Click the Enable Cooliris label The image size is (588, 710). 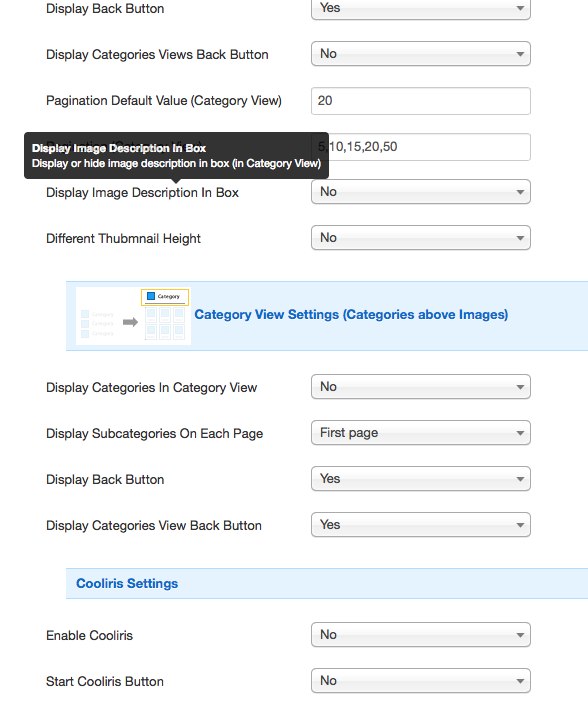tap(89, 636)
